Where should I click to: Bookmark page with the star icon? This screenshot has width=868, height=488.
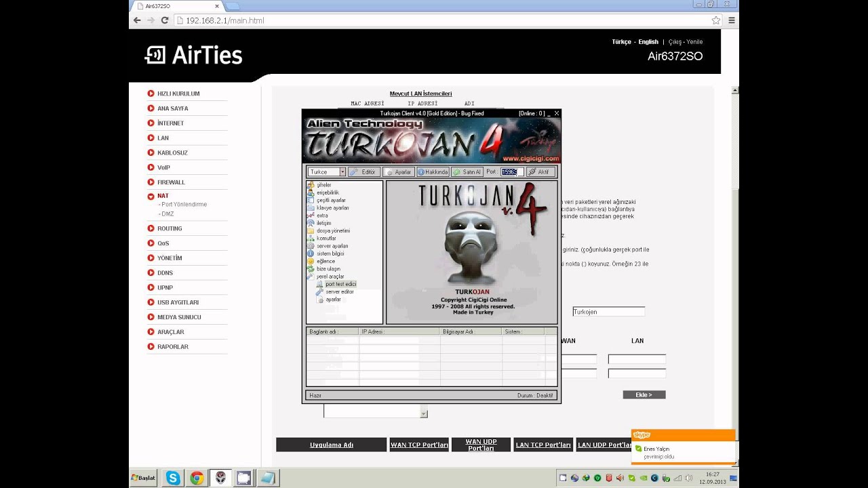(716, 20)
